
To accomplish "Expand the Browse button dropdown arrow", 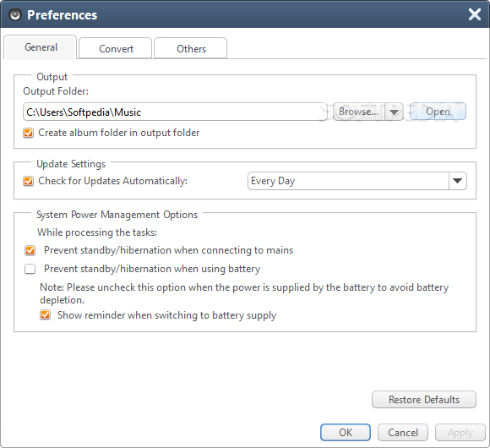I will 394,112.
